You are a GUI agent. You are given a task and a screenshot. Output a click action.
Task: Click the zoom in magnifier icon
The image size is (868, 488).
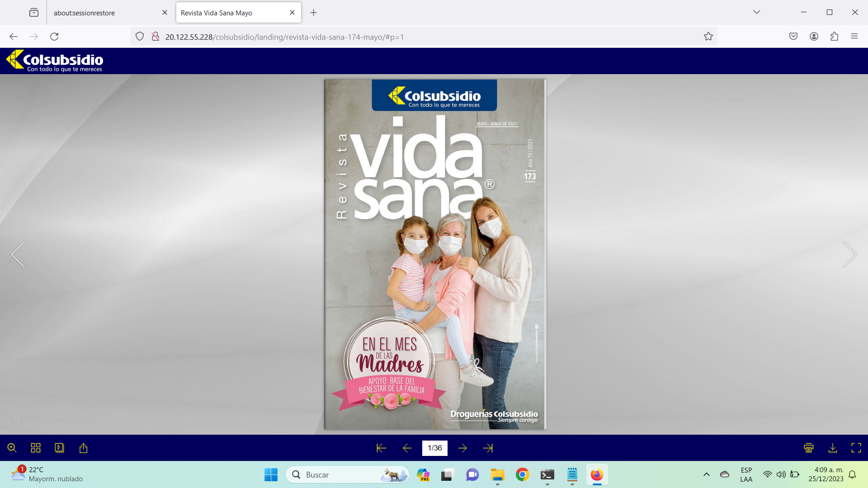(12, 448)
